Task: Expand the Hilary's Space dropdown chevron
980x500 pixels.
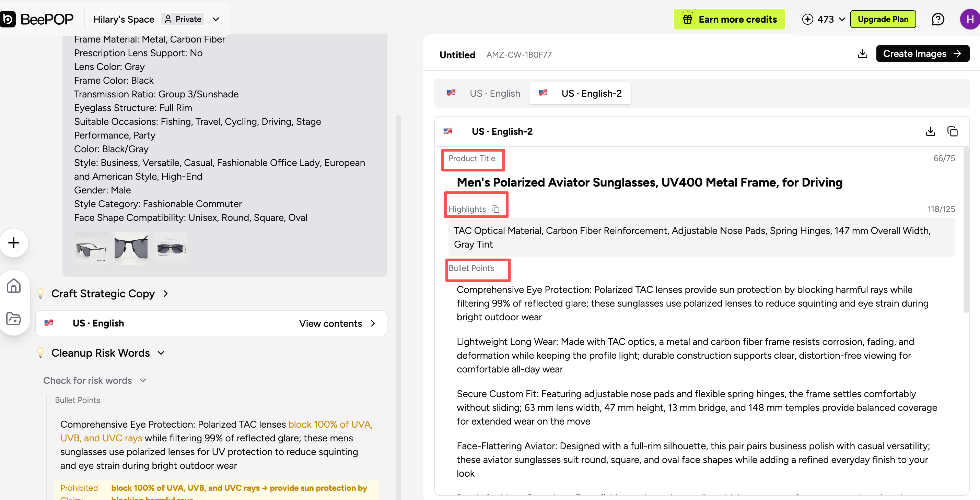Action: click(x=216, y=19)
